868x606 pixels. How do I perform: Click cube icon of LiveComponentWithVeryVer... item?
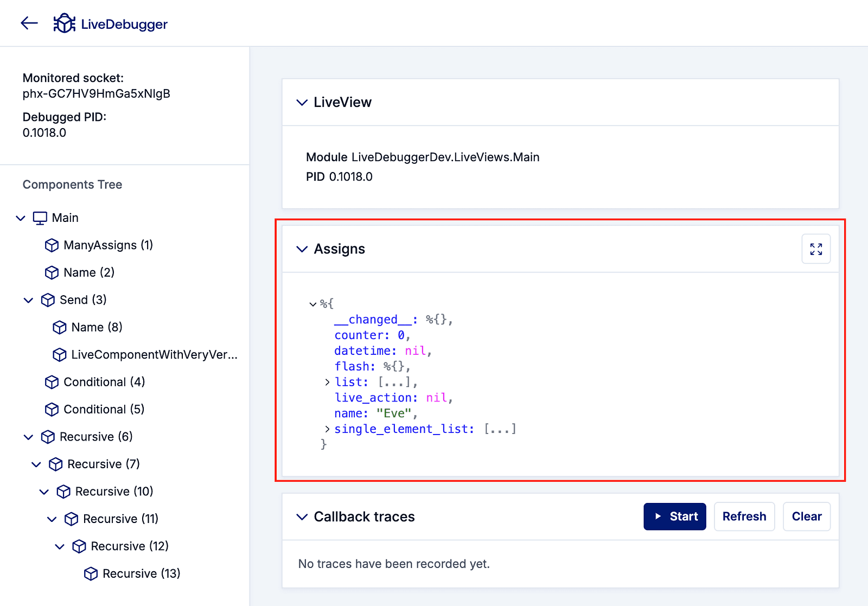coord(59,355)
